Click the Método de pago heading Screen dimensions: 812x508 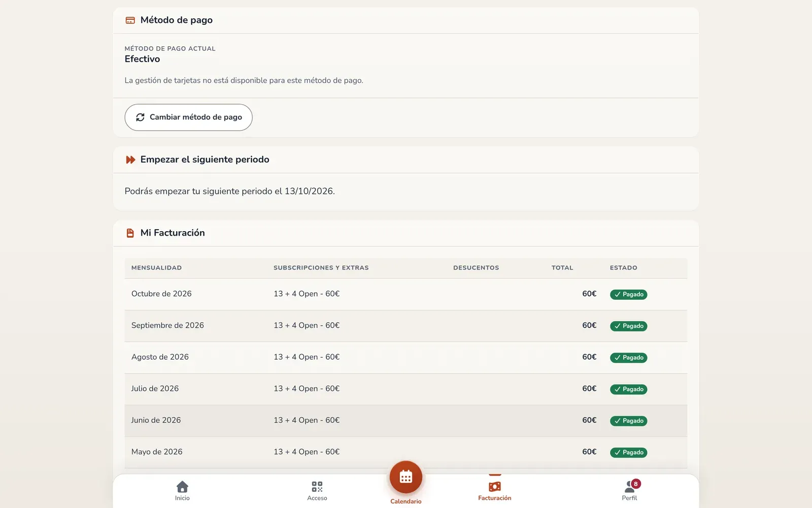point(177,20)
